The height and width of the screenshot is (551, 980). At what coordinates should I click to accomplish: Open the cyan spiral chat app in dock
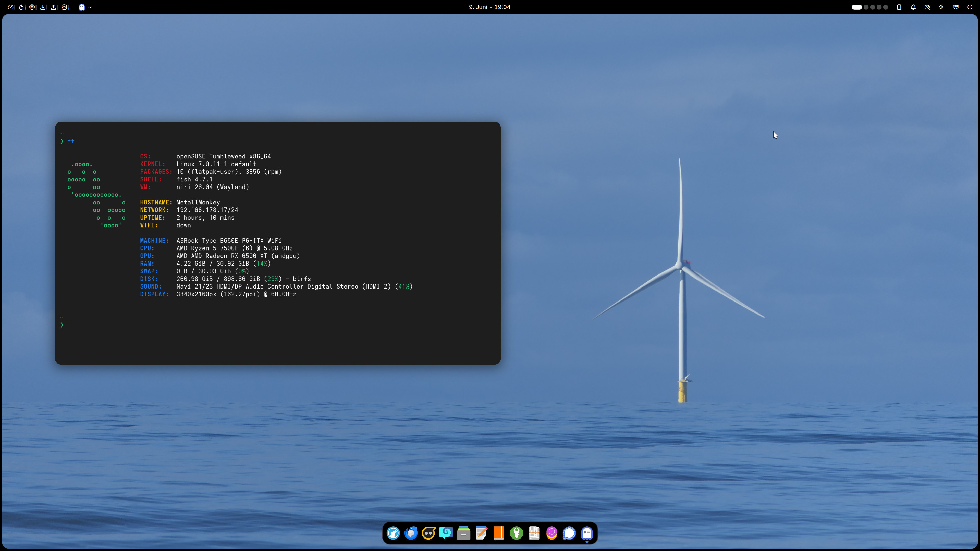(x=446, y=533)
